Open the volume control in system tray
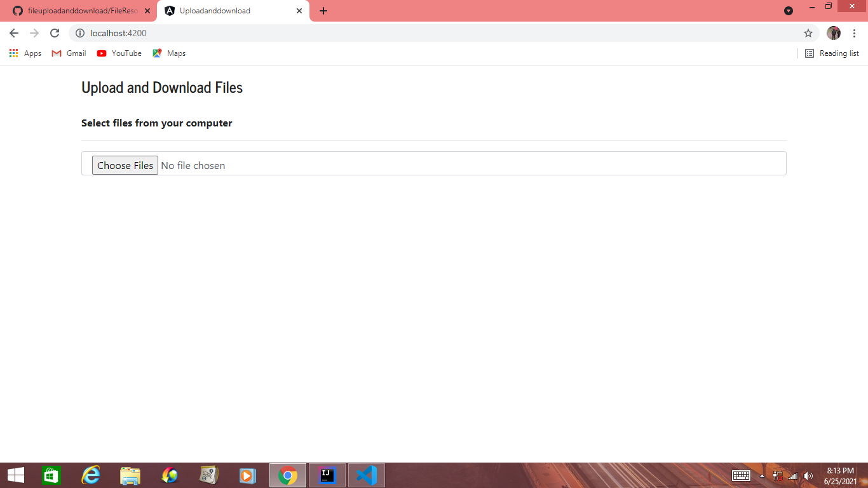The height and width of the screenshot is (488, 868). [808, 475]
